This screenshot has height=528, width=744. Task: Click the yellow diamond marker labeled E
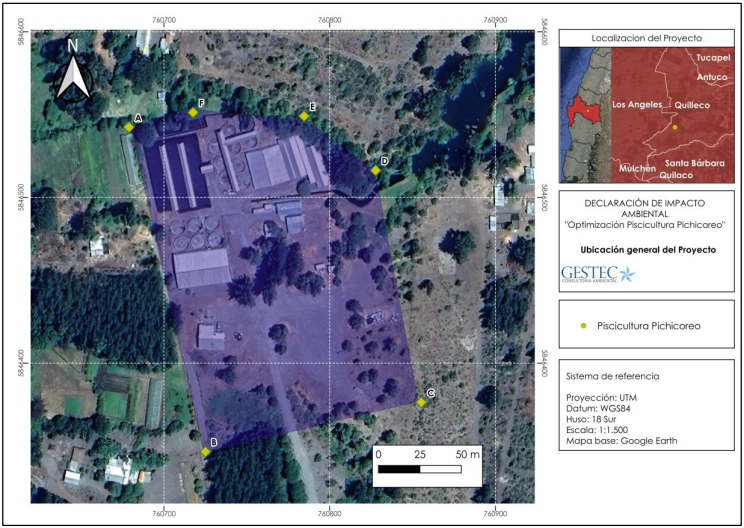coord(304,116)
